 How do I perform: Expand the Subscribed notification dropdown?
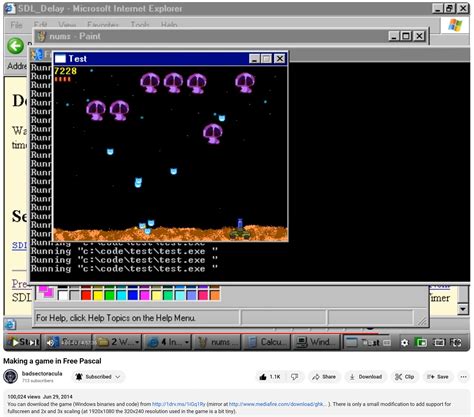click(98, 377)
